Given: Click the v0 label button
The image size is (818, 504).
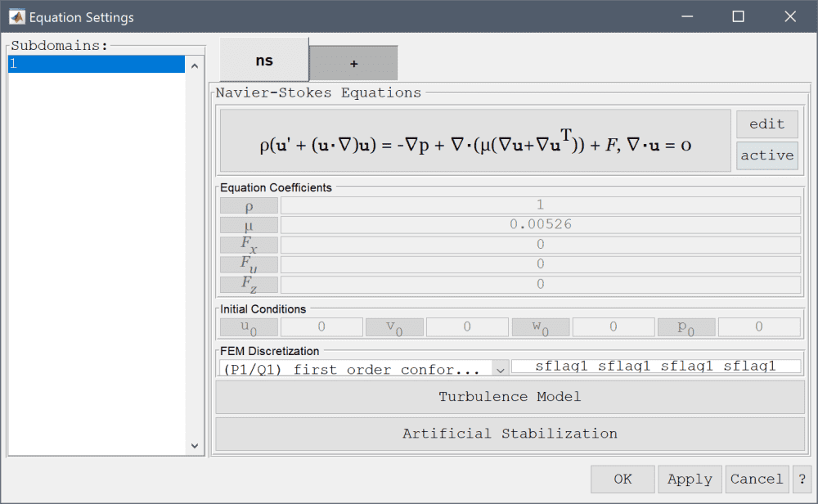Looking at the screenshot, I should [394, 327].
